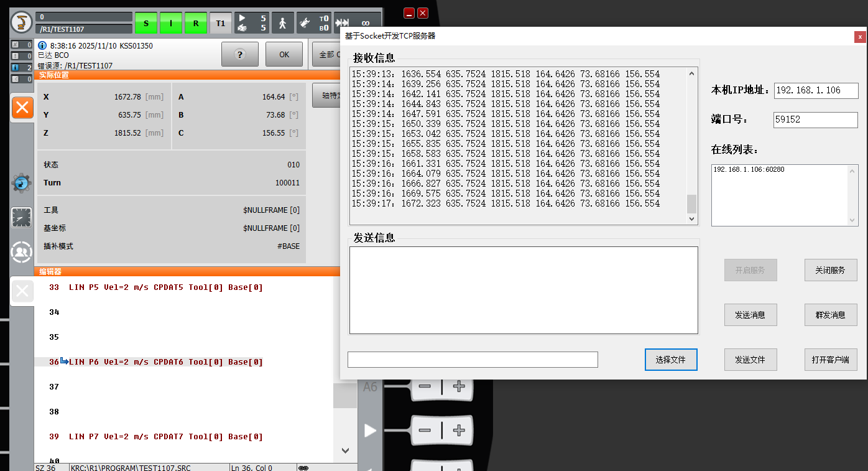Viewport: 868px width, 471px height.
Task: Click the 发送文件 send file button
Action: 750,360
